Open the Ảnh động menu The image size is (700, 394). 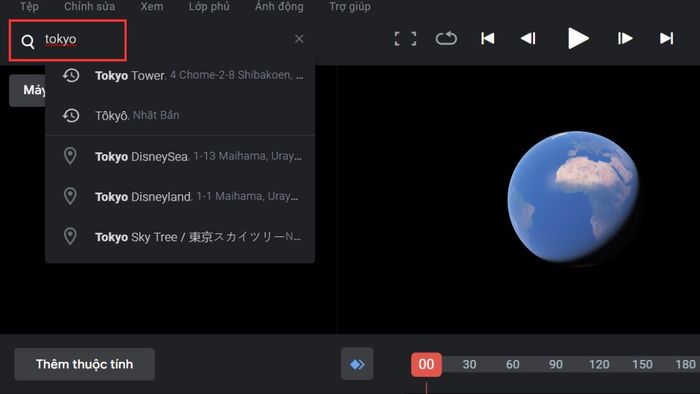279,6
